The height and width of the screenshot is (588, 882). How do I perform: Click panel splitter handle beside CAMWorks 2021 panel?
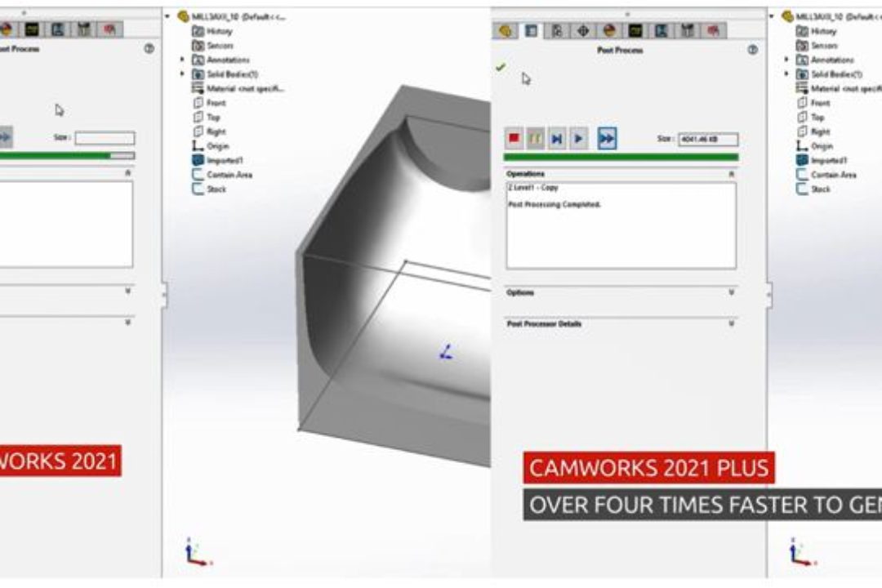[163, 295]
